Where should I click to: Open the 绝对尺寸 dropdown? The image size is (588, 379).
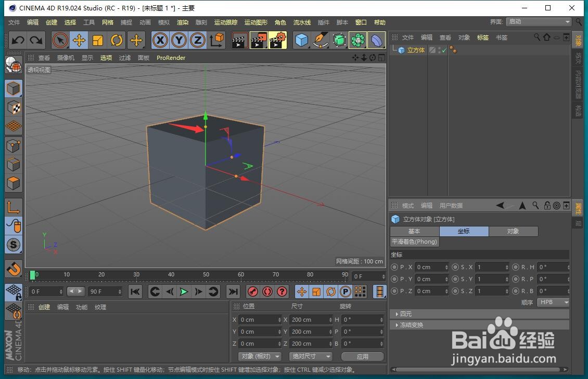[x=311, y=356]
